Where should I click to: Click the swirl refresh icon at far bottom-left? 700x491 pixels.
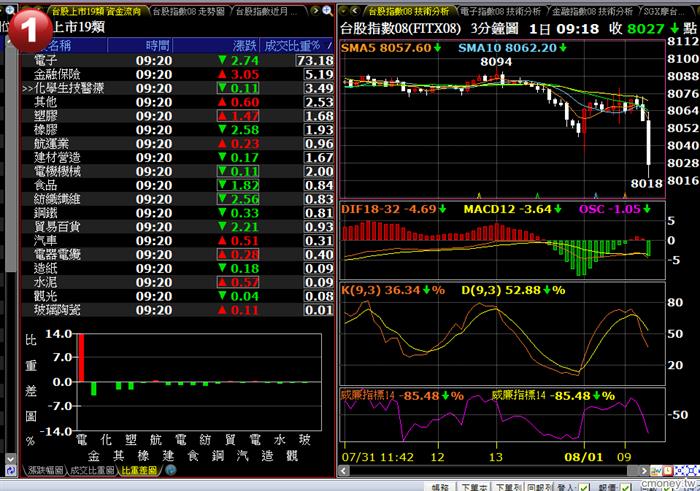[x=10, y=470]
